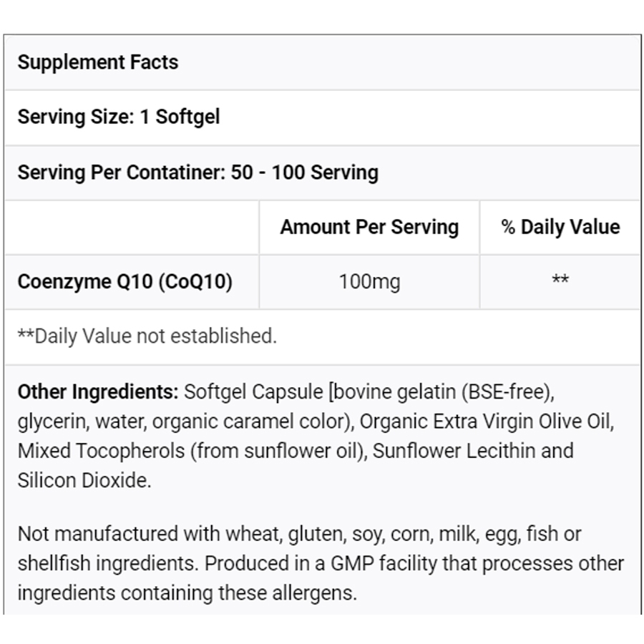This screenshot has width=644, height=644.
Task: Click the Coenzyme Q10 (CoQ10) cell
Action: pos(125,281)
